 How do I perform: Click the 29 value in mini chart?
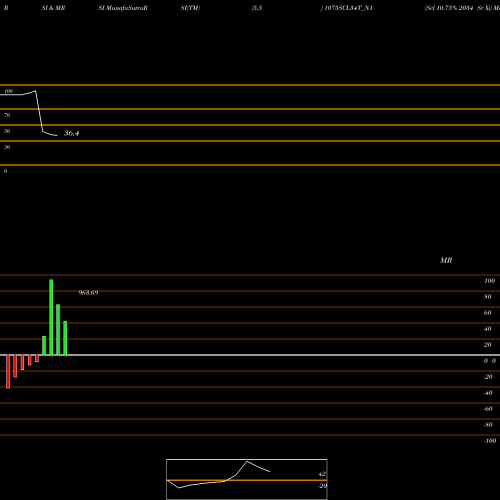pos(322,486)
